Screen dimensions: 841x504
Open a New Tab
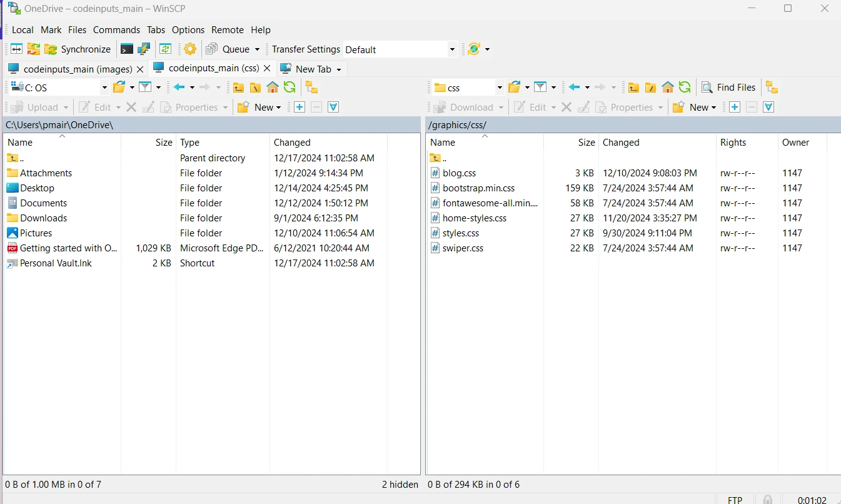(x=306, y=69)
